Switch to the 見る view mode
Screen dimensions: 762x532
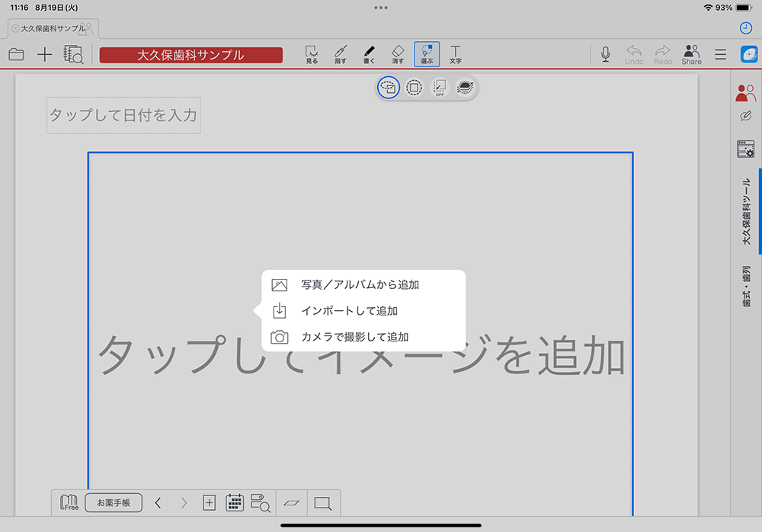pyautogui.click(x=312, y=53)
